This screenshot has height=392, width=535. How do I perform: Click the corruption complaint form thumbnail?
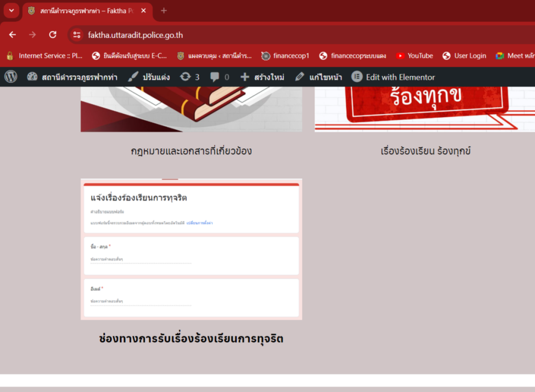(191, 249)
